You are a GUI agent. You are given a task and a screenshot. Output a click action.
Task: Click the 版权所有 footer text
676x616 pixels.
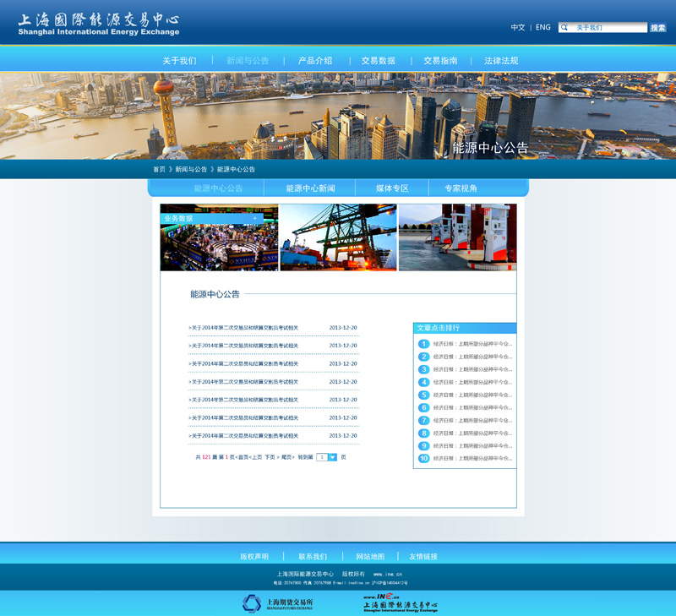tap(353, 575)
